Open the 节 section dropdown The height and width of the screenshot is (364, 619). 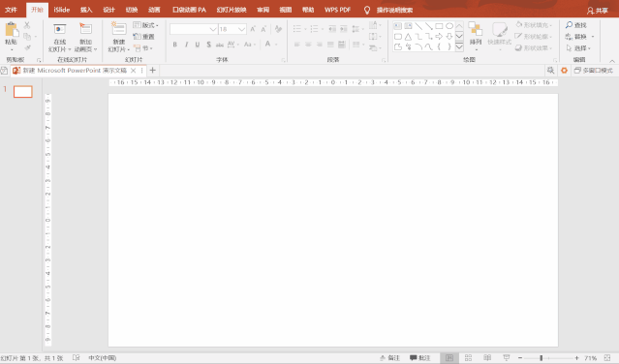(x=143, y=48)
